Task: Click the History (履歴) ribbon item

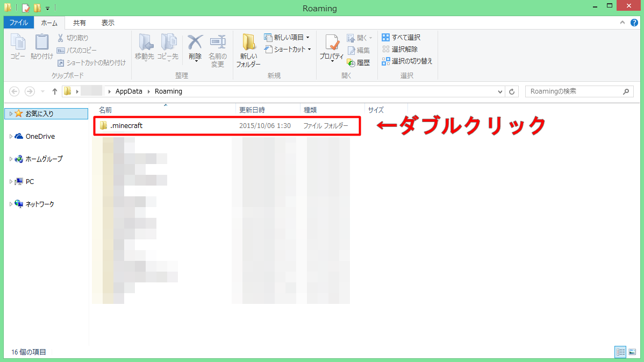Action: tap(359, 62)
